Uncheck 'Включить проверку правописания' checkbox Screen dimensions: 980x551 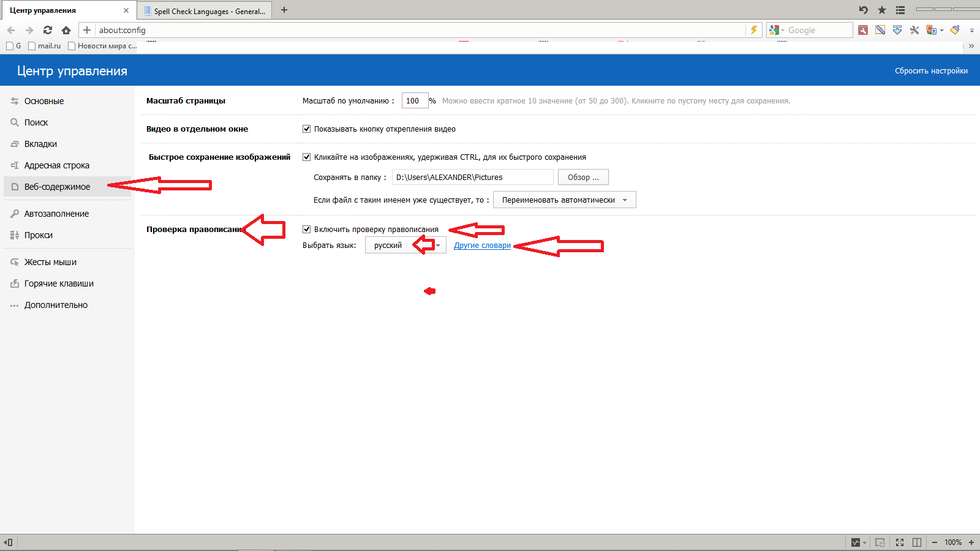[x=307, y=230]
